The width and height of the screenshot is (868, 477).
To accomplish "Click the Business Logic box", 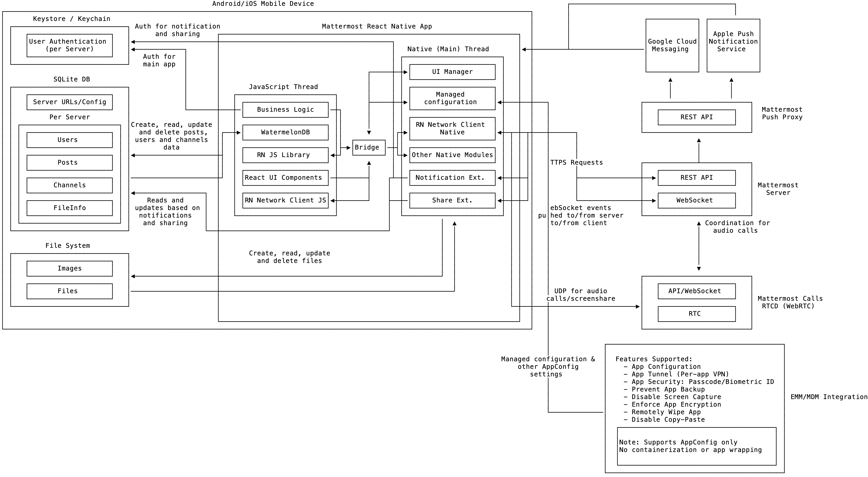I will pyautogui.click(x=285, y=110).
